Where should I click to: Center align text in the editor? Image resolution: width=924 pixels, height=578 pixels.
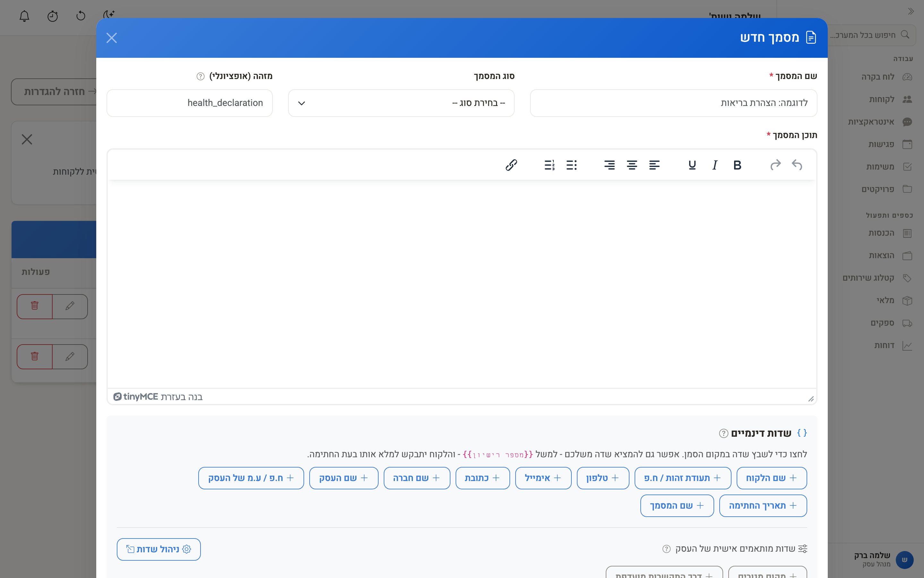tap(632, 165)
